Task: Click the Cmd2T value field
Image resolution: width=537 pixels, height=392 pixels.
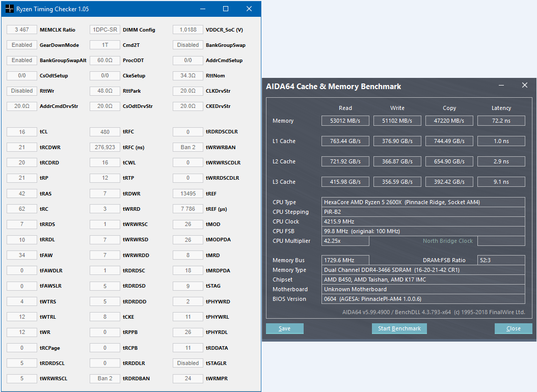Action: pos(105,45)
